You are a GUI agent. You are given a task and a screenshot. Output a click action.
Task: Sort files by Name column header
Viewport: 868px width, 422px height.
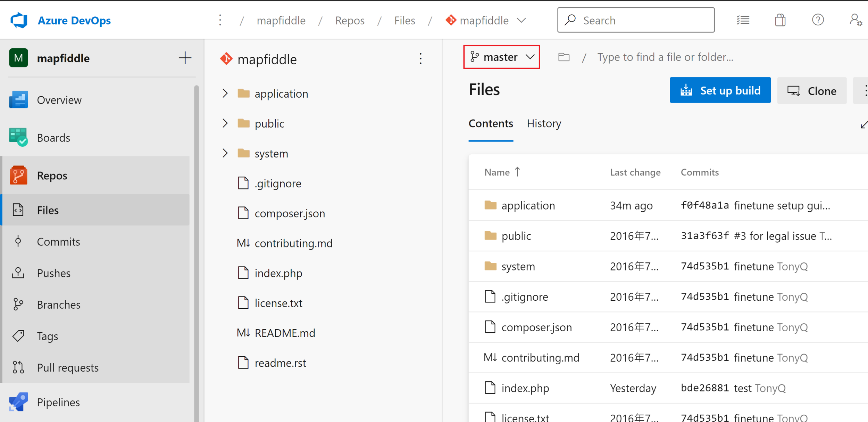pos(497,172)
